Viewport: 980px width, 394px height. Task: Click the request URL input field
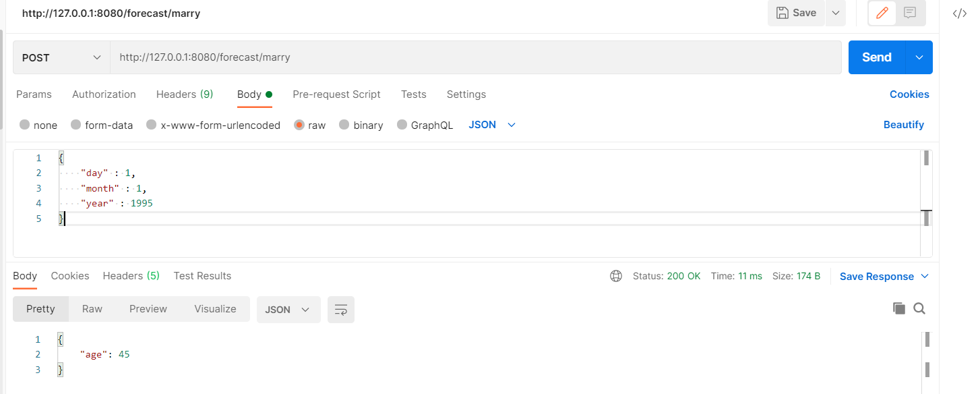click(x=475, y=57)
